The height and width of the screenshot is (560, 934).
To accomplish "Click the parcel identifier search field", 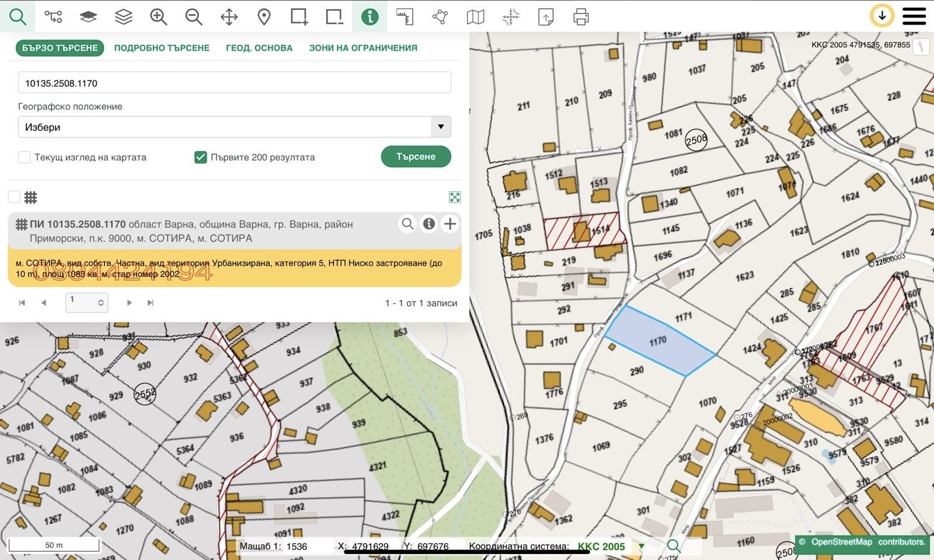I will click(x=235, y=83).
